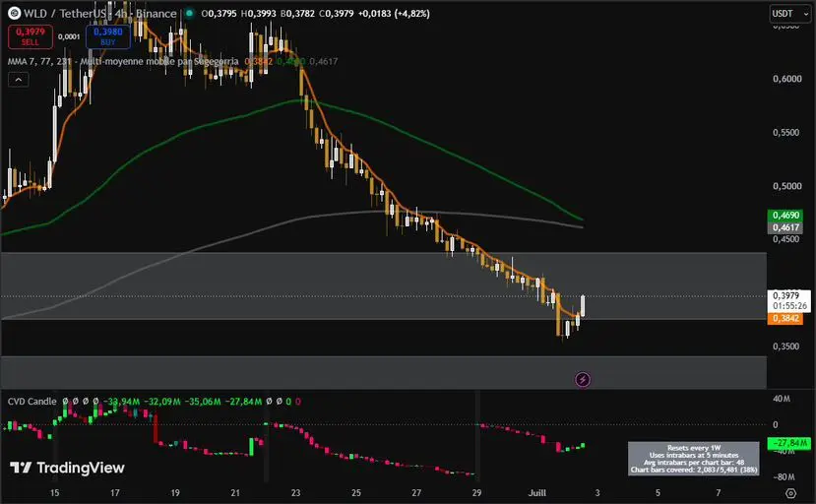Click the green 0,4690 price label

click(785, 215)
